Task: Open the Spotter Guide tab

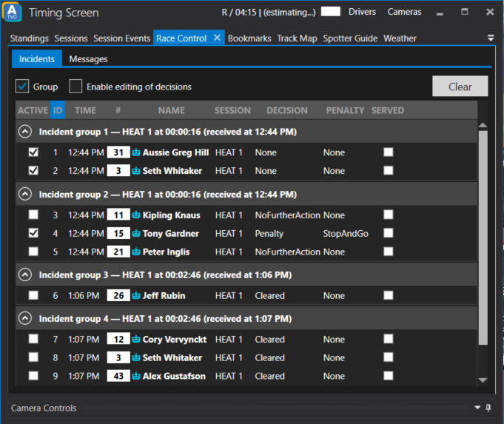Action: click(x=350, y=38)
